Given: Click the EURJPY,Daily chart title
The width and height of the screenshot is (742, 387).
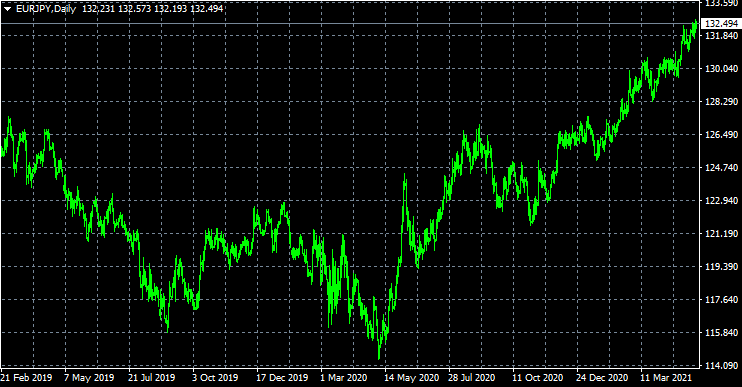Looking at the screenshot, I should [46, 9].
